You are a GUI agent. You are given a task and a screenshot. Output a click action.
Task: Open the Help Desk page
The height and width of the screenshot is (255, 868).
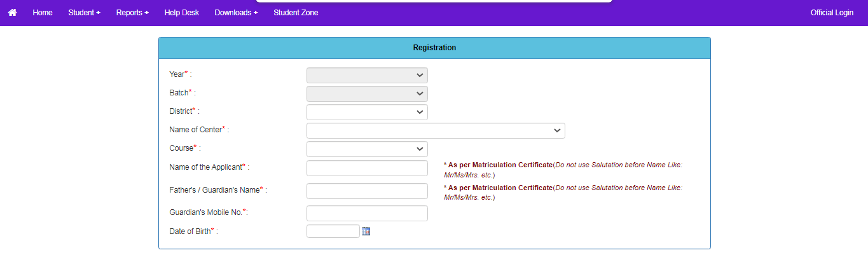pyautogui.click(x=181, y=13)
